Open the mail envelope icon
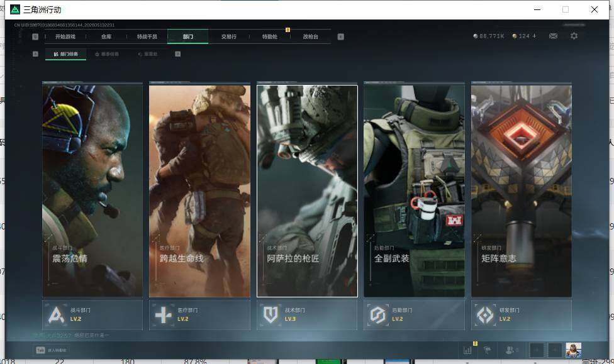Screen dimensions: 614x364 tap(554, 36)
